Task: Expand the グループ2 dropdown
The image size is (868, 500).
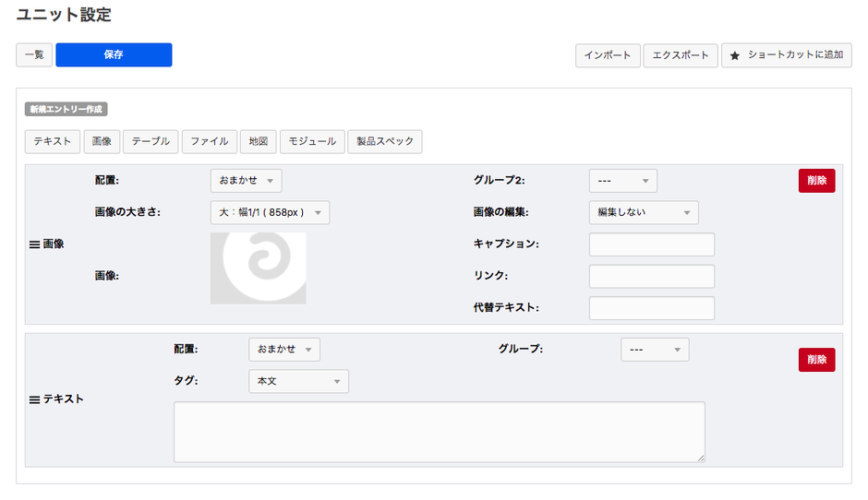Action: point(623,181)
